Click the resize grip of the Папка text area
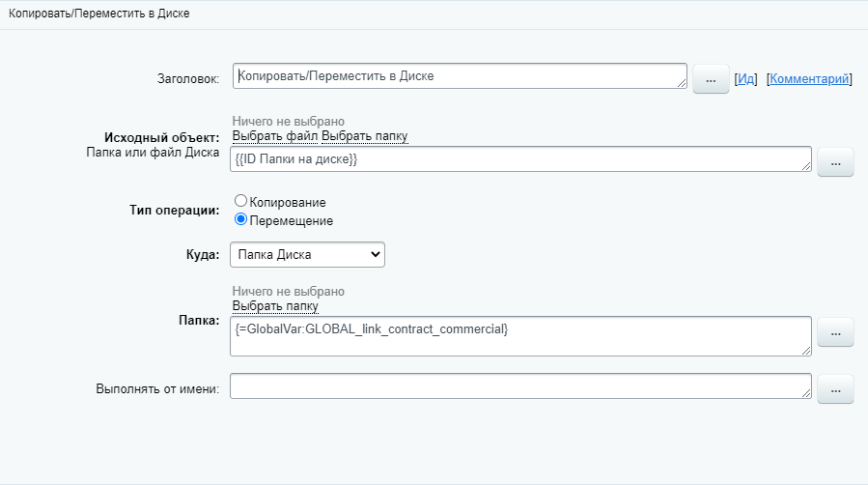 (x=805, y=351)
